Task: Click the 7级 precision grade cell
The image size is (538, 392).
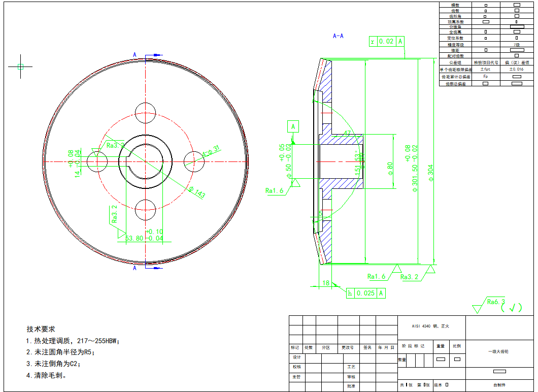Action: pos(516,45)
